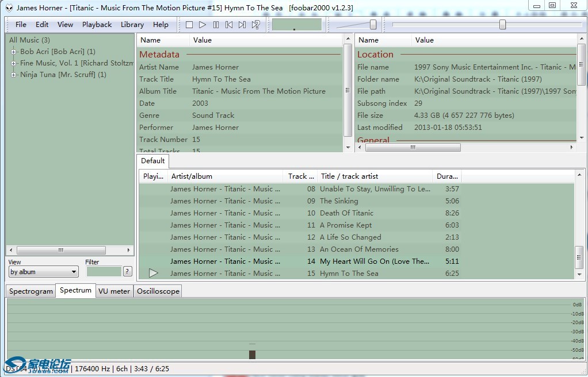Expand the Ninja Tuna album node
This screenshot has width=588, height=377.
[13, 75]
